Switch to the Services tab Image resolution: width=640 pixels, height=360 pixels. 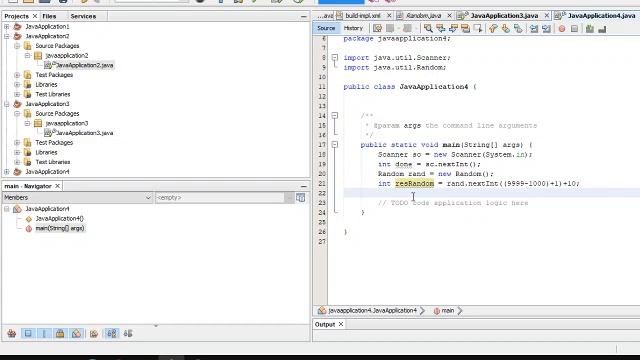point(83,16)
